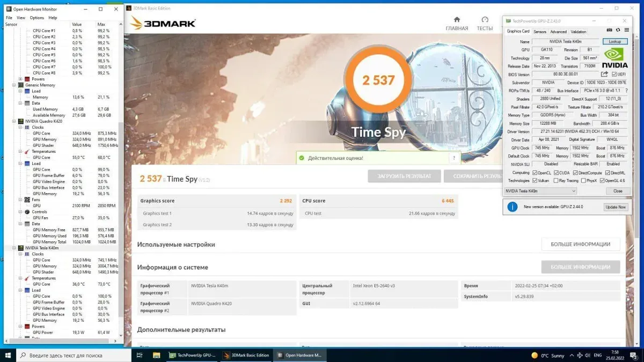Click GPU-Z screenshot camera icon
Screen dimensions: 644x362
click(x=609, y=31)
